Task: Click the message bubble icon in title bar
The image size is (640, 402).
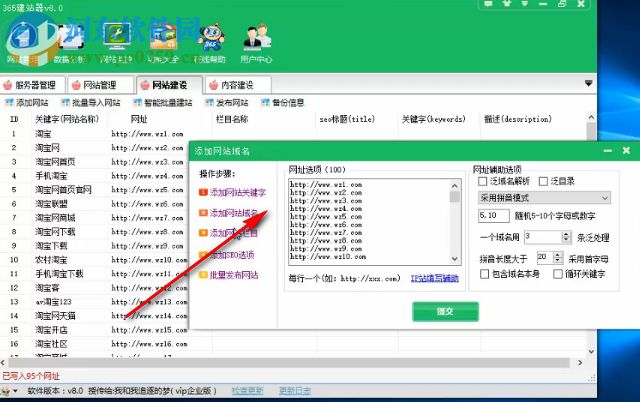Action: tap(488, 4)
